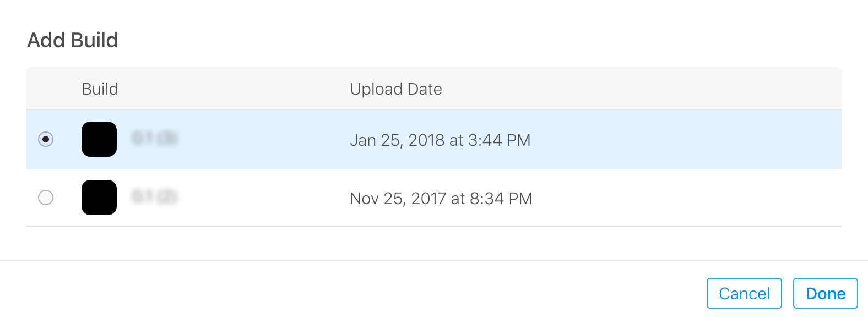Choose the Nov 25, 2017 build radio button
The width and height of the screenshot is (868, 318).
(46, 198)
